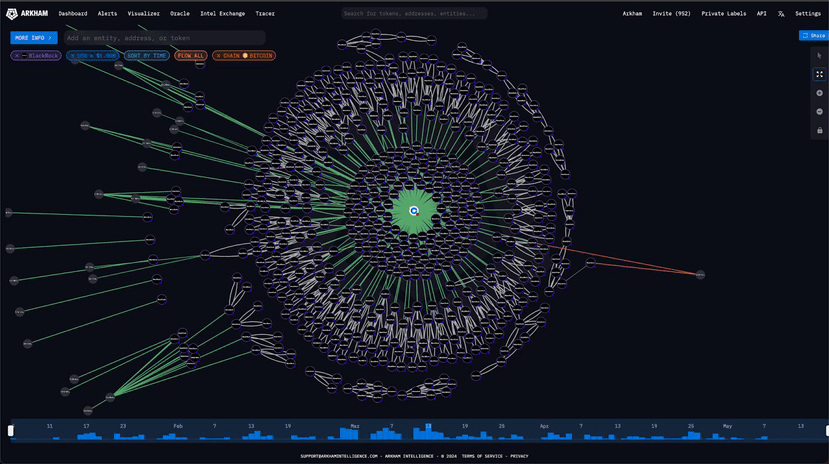Click the support email link in footer
Screen dimensions: 829x464
(x=339, y=456)
